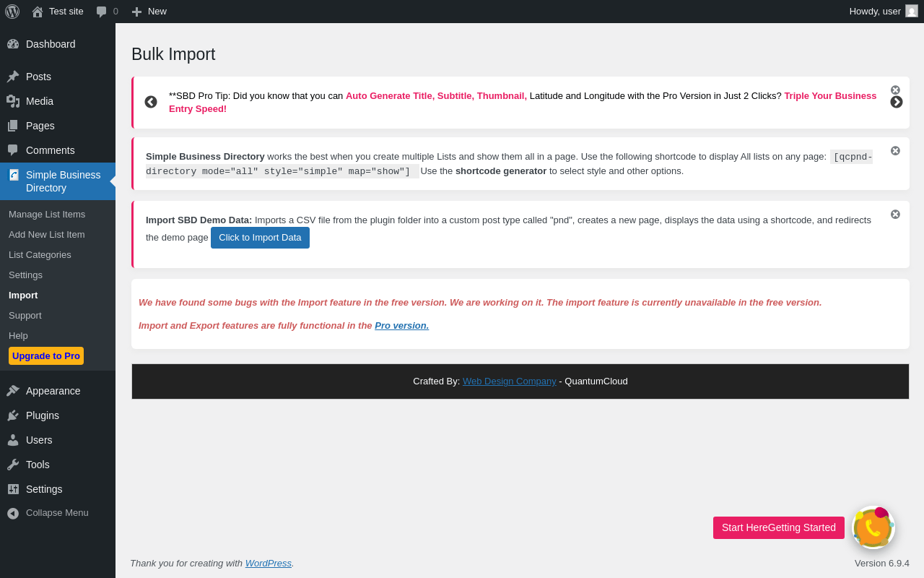
Task: Click the Click to Import Data button
Action: pos(260,238)
